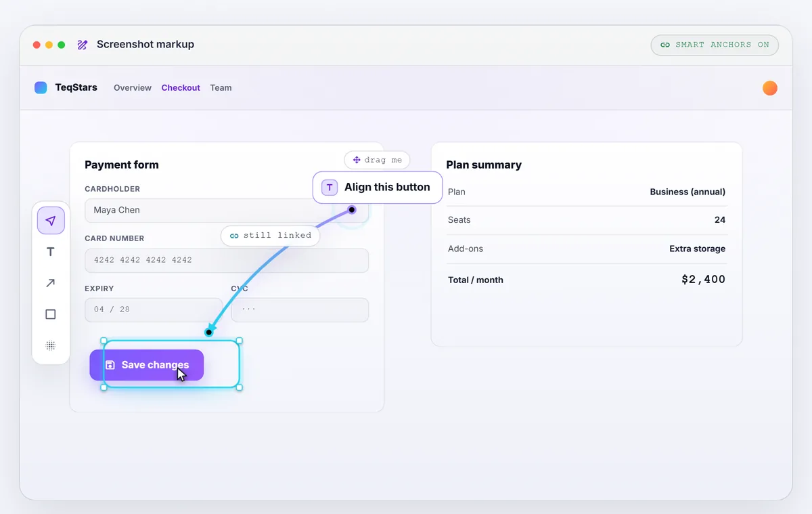The width and height of the screenshot is (812, 514).
Task: Click the Plan row label
Action: (457, 192)
